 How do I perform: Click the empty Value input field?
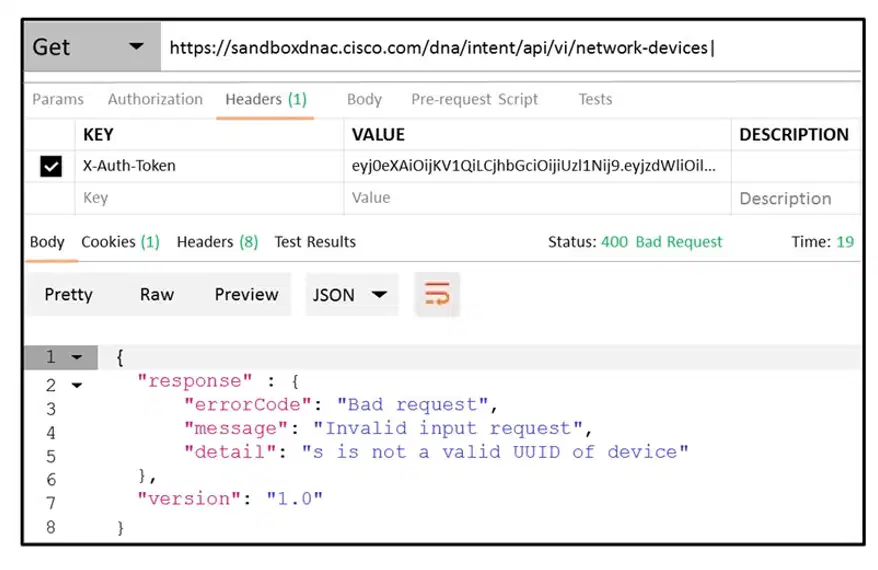(537, 198)
